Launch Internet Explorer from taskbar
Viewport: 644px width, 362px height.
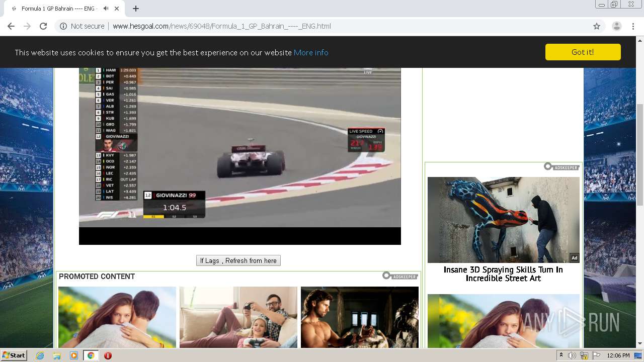click(x=40, y=355)
